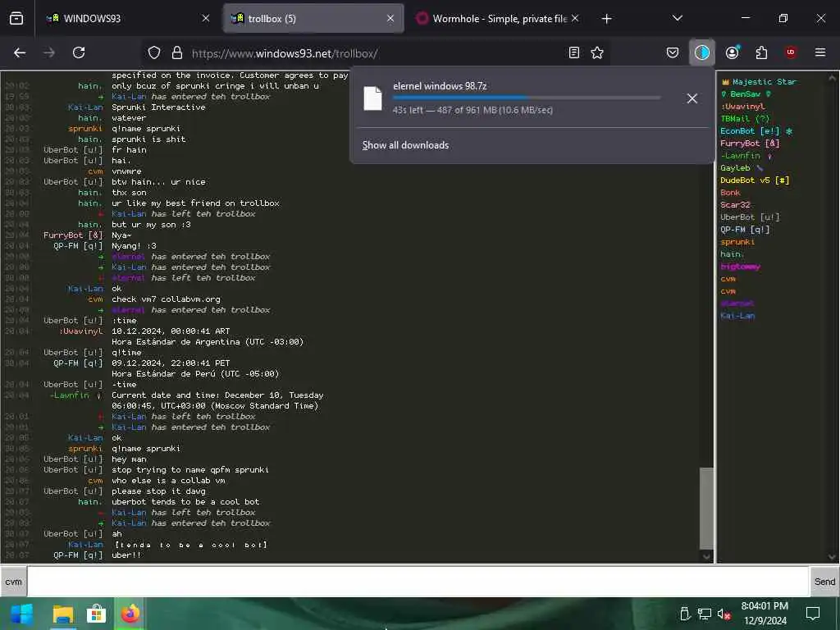Viewport: 840px width, 630px height.
Task: Open network tray icon
Action: click(x=704, y=614)
